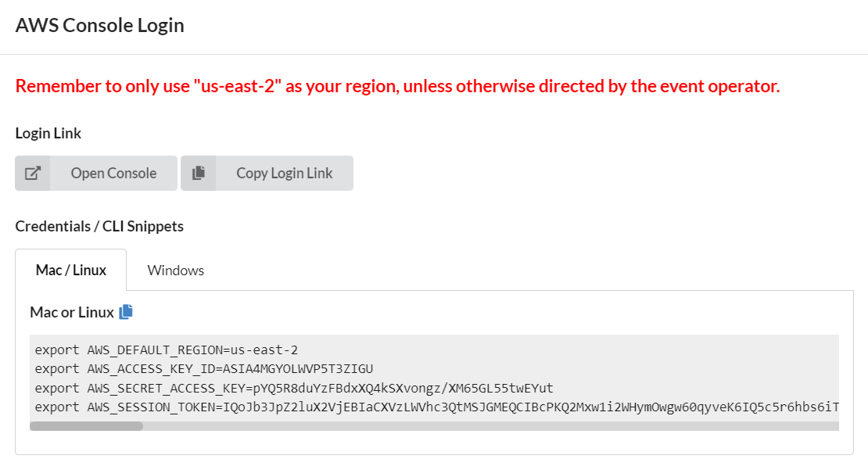Screen dimensions: 868x459
Task: Click the red us-east-2 region warning text
Action: point(397,86)
